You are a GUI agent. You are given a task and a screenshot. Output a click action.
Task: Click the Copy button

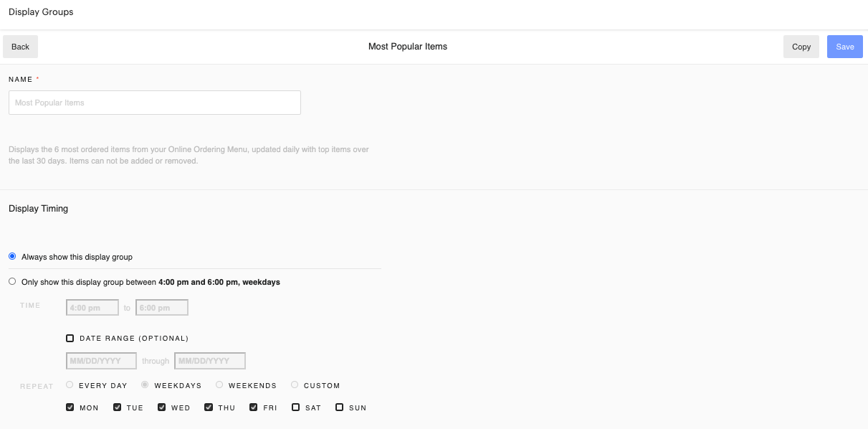coord(801,47)
